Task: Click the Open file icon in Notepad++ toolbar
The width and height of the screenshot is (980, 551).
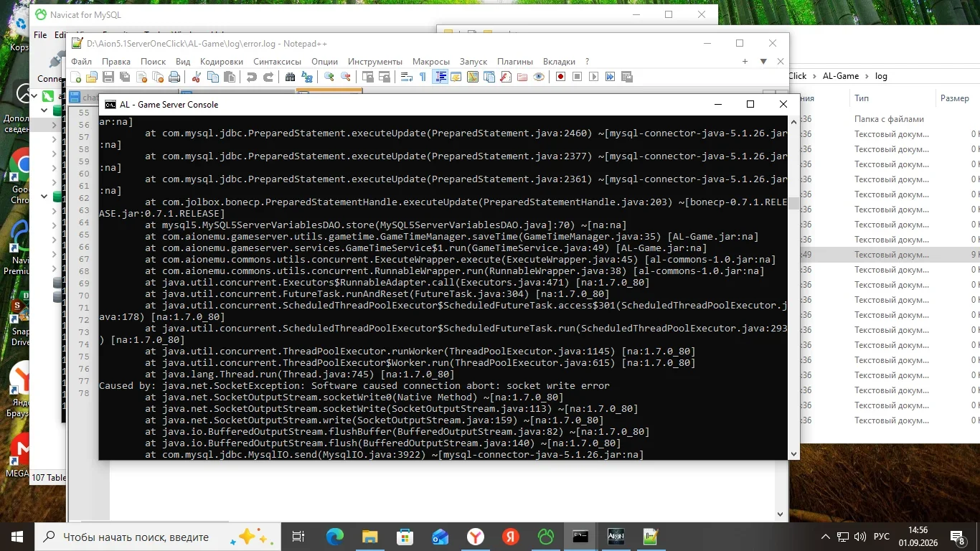Action: [92, 77]
